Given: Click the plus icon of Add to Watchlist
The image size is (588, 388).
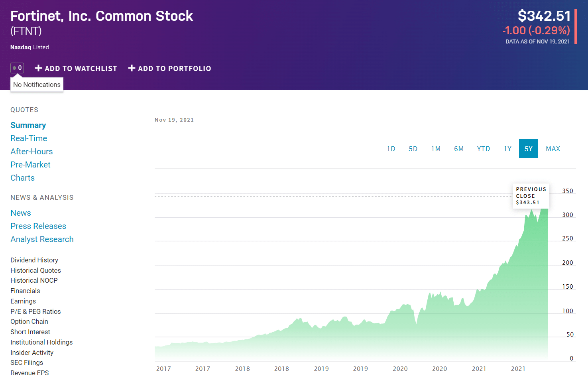Looking at the screenshot, I should pyautogui.click(x=39, y=68).
